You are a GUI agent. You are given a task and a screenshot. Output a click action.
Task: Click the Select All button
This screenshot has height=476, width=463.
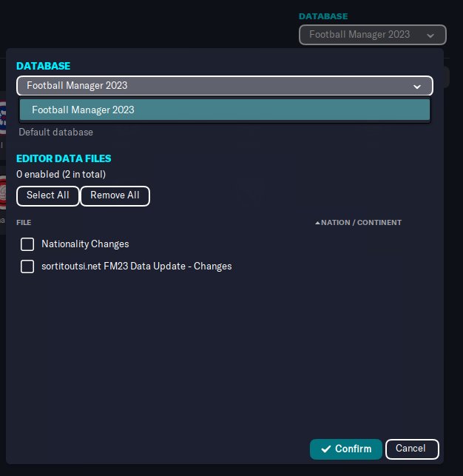click(x=48, y=195)
